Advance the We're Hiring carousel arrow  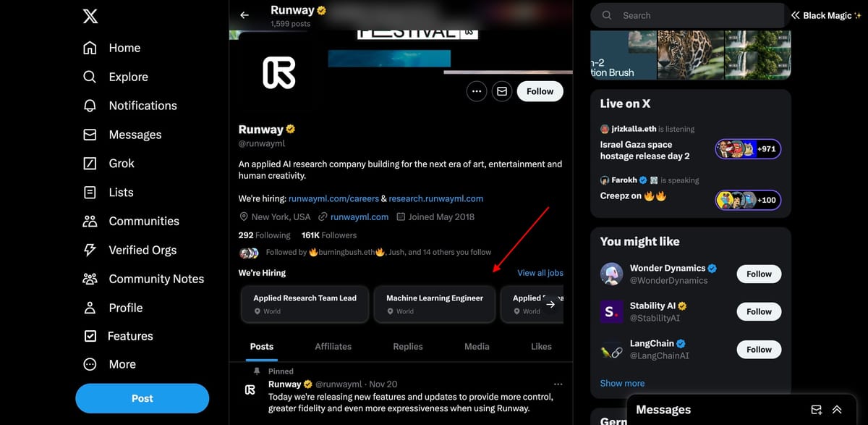click(551, 305)
